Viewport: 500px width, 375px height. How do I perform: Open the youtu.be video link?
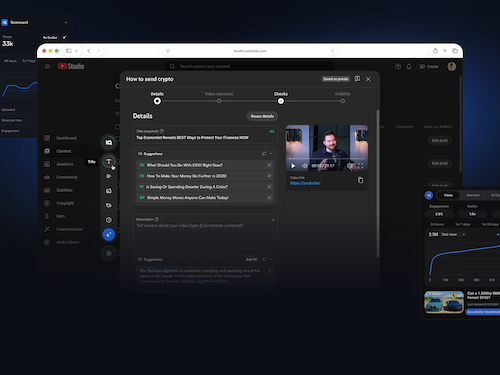pyautogui.click(x=305, y=183)
